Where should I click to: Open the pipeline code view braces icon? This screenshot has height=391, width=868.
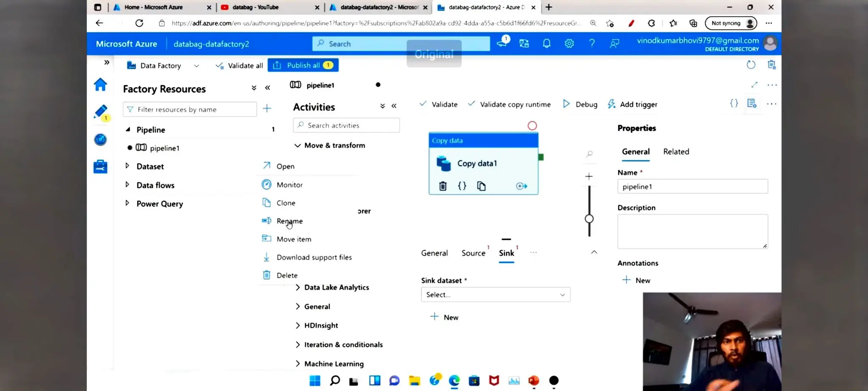(x=734, y=103)
